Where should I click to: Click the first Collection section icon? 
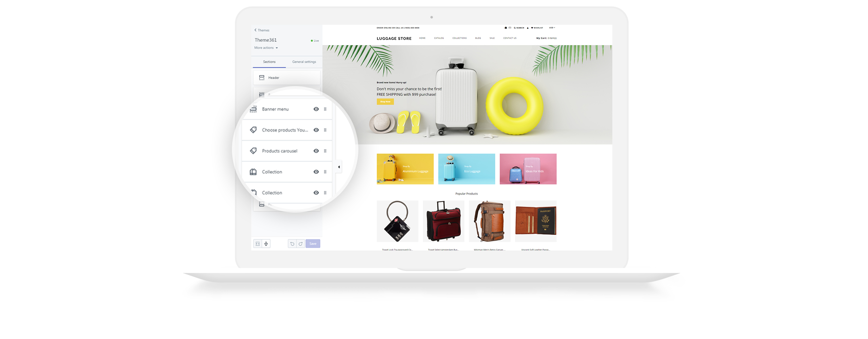coord(253,172)
